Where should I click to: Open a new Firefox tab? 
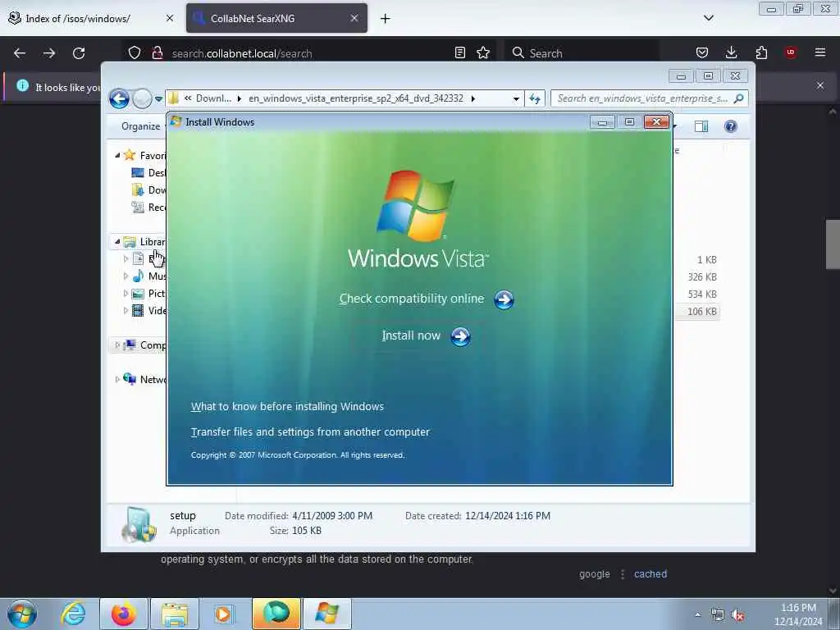click(x=386, y=19)
